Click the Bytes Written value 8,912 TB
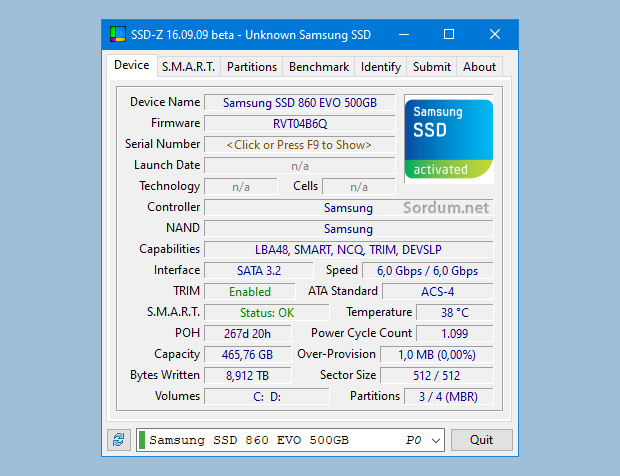 coord(248,375)
